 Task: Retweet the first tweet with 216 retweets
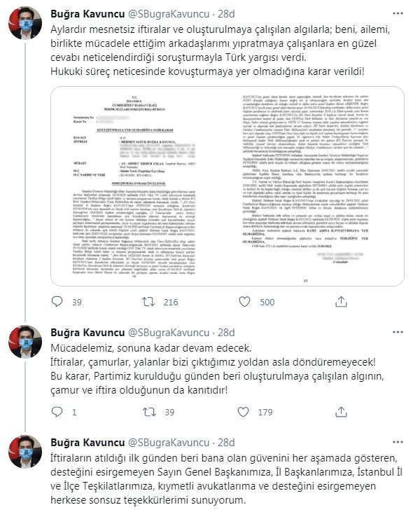[x=148, y=302]
